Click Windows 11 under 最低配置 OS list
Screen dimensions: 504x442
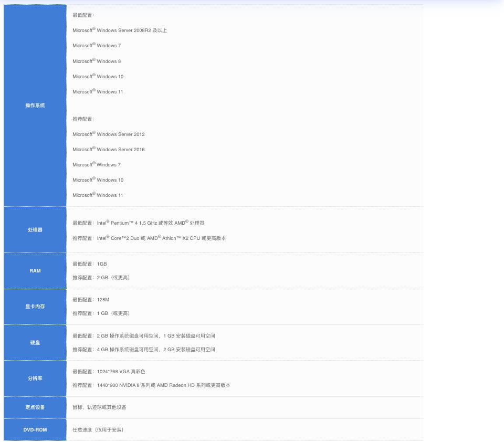pos(98,91)
